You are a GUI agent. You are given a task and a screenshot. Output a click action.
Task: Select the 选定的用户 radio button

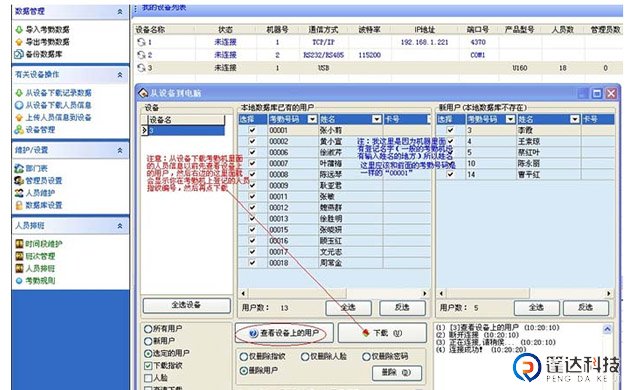(x=148, y=354)
